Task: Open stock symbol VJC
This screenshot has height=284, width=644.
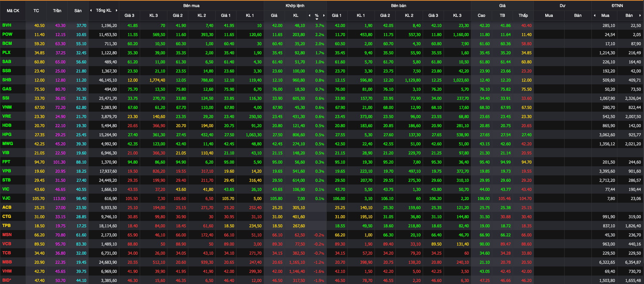Action: [x=6, y=198]
